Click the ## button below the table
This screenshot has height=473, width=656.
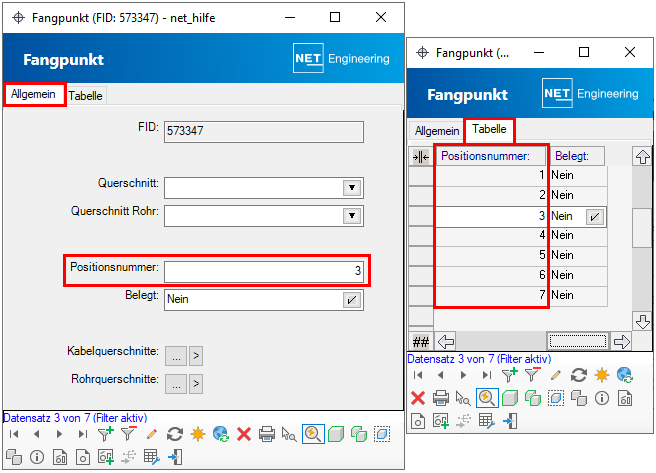point(420,341)
